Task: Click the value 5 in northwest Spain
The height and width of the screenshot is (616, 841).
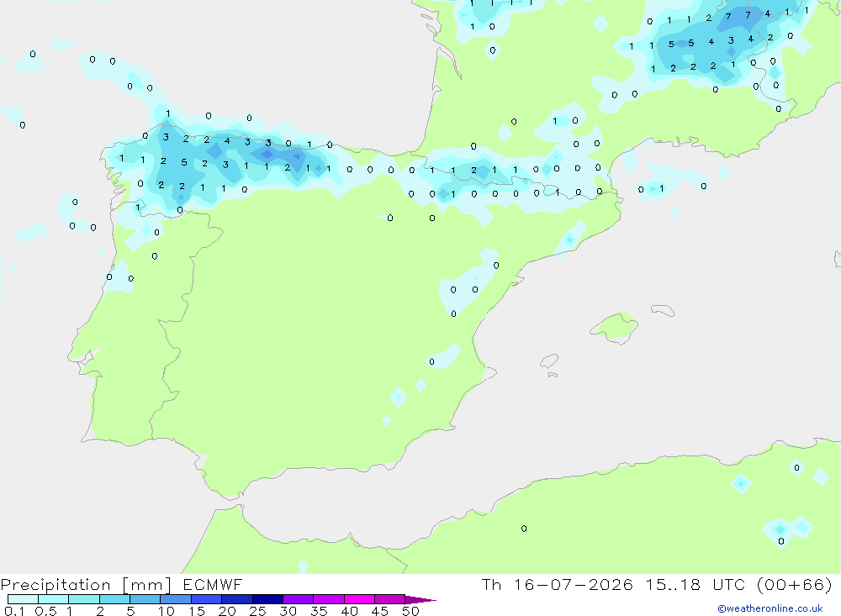Action: coord(184,162)
